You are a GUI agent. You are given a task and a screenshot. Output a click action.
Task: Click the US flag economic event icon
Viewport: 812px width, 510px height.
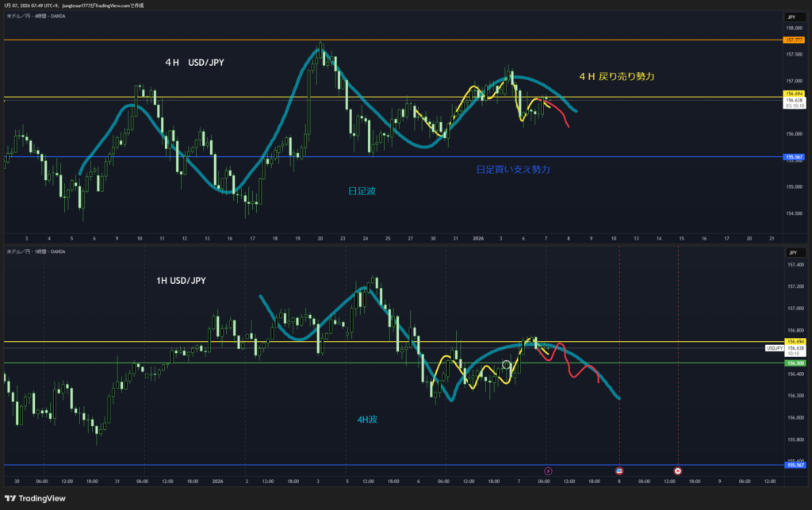click(619, 471)
